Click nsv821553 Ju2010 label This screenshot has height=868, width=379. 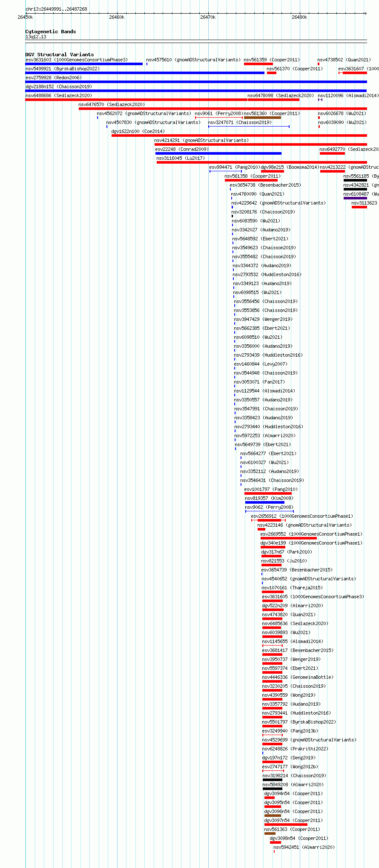coord(284,561)
